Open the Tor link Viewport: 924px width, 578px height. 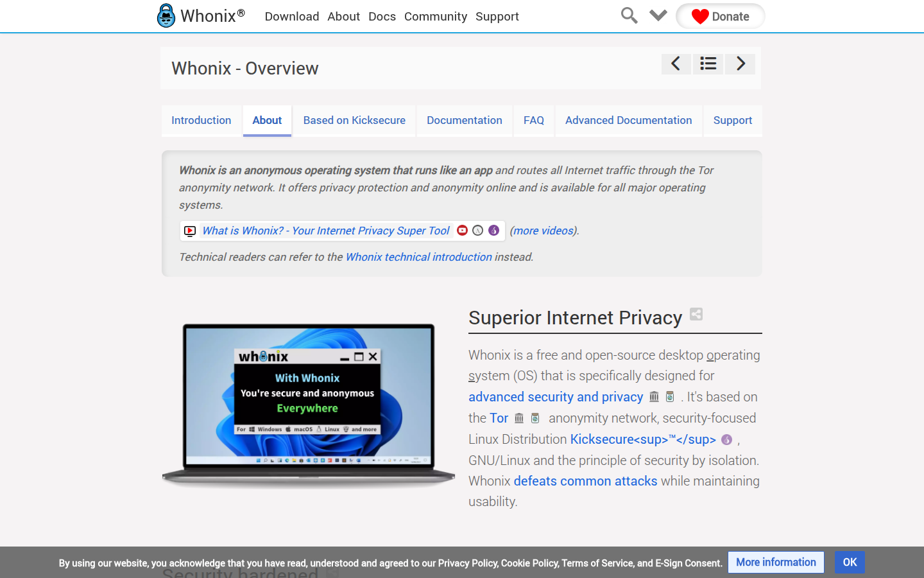coord(499,418)
